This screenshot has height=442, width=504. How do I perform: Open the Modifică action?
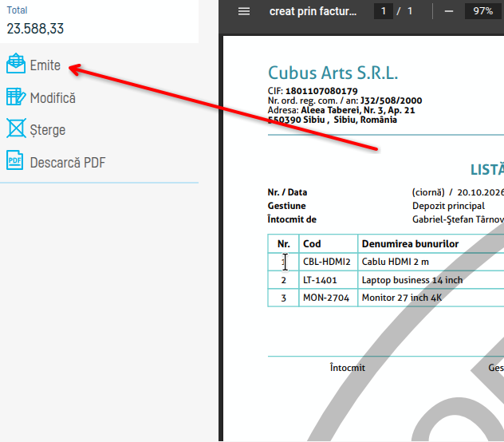(53, 98)
